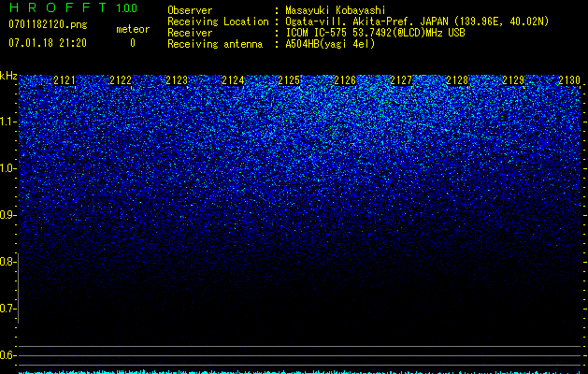Image resolution: width=588 pixels, height=374 pixels.
Task: Click the cyan signal level trace at bottom
Action: pos(300,372)
